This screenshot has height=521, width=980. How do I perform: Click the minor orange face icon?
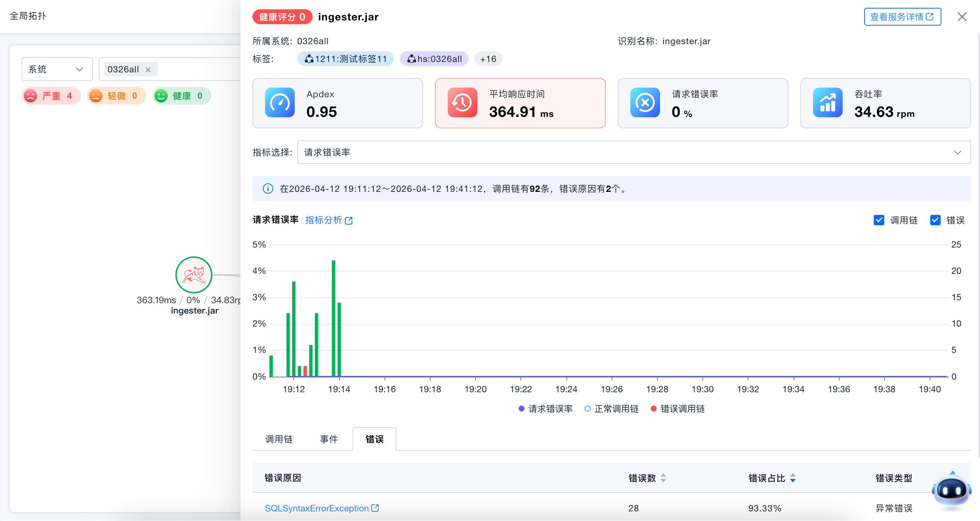point(96,96)
